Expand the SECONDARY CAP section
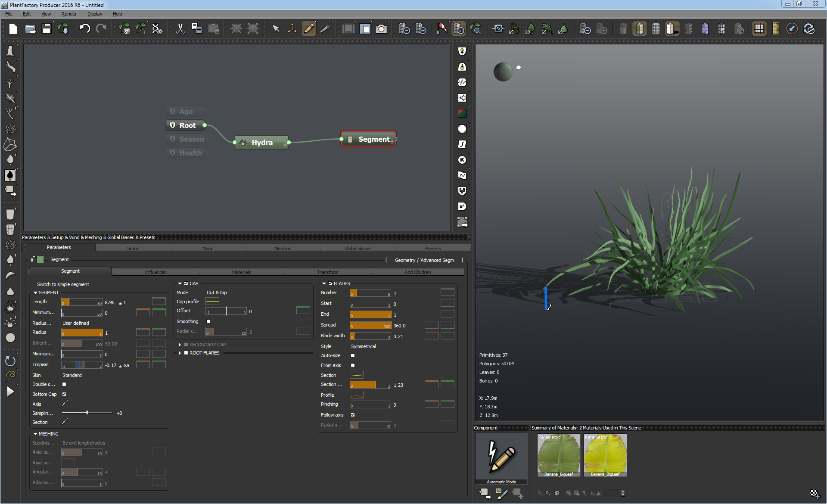 [x=180, y=345]
